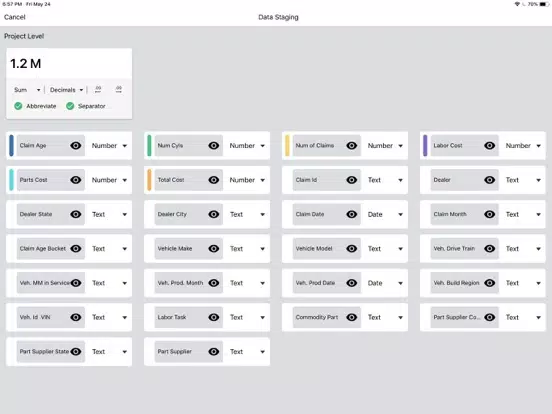Hide the Num Cyls field

click(214, 145)
